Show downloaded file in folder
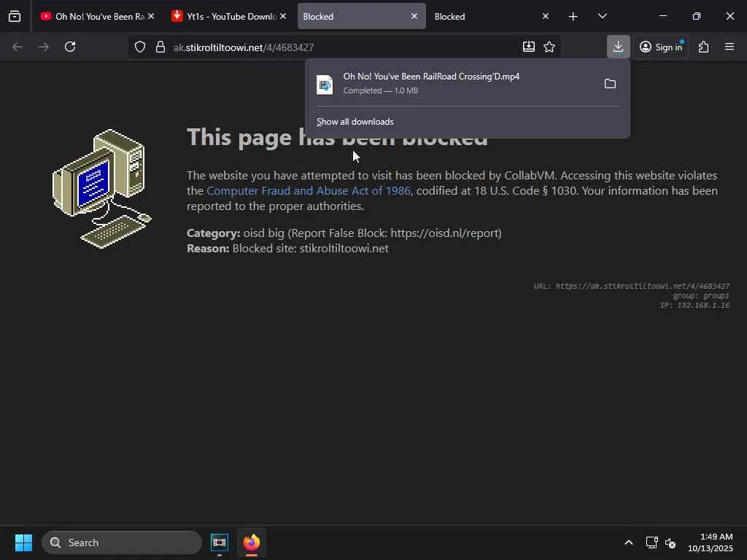747x560 pixels. (610, 84)
